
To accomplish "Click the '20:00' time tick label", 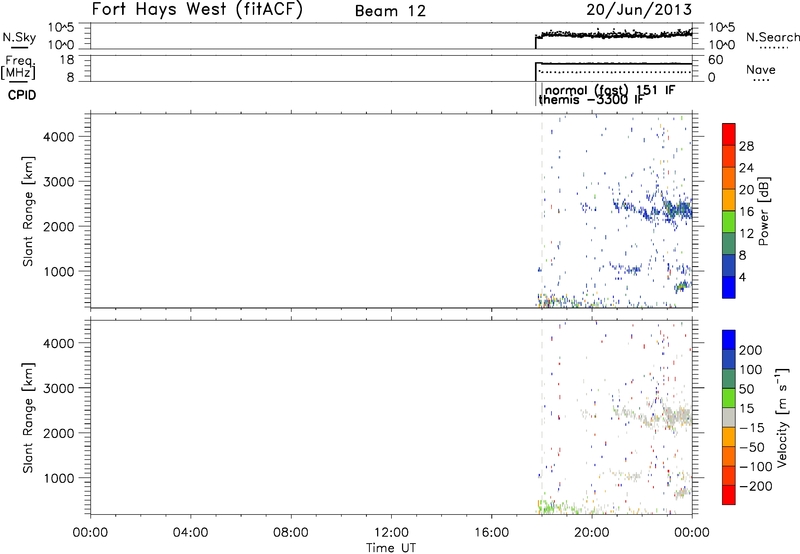I will 592,532.
